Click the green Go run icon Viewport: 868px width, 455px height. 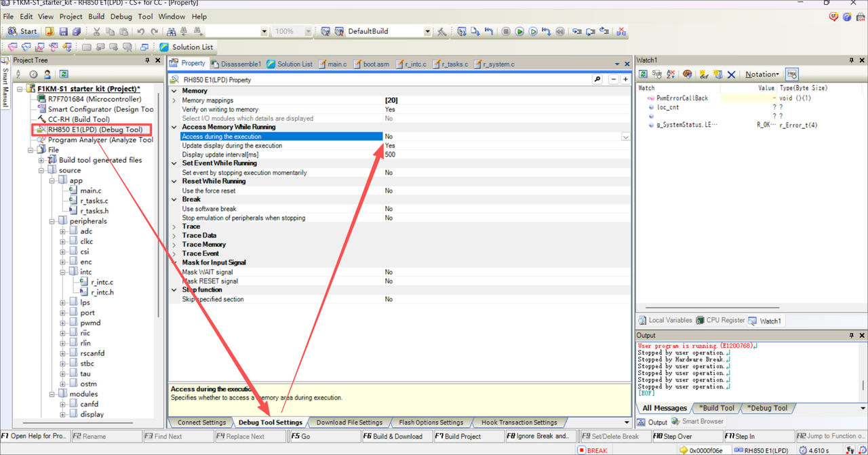click(x=519, y=31)
